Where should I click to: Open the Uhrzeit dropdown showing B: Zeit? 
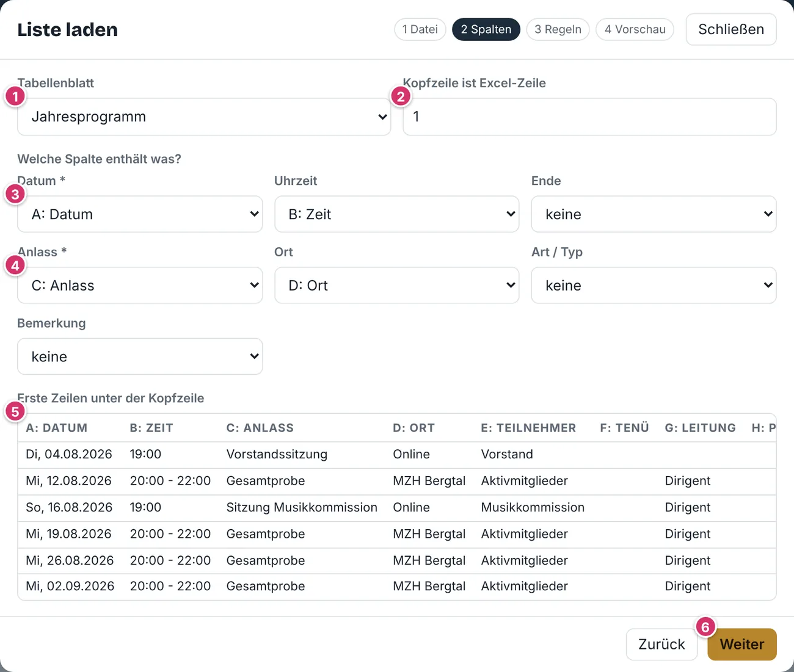point(397,214)
